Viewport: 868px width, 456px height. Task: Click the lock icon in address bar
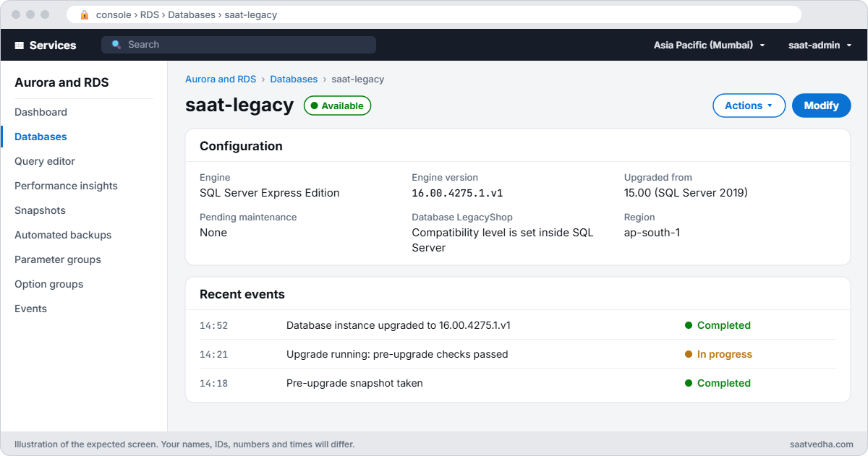pos(85,14)
